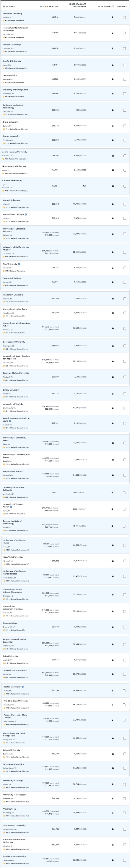Click the lock icon in Lehigh University row

112,754
